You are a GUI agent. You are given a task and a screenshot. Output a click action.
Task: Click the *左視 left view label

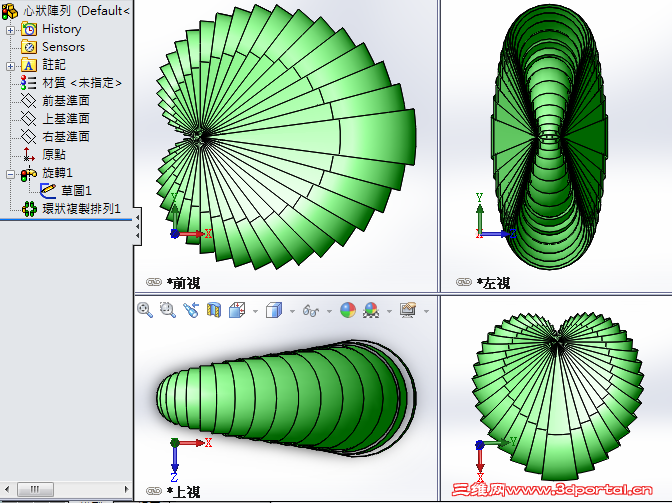point(493,282)
